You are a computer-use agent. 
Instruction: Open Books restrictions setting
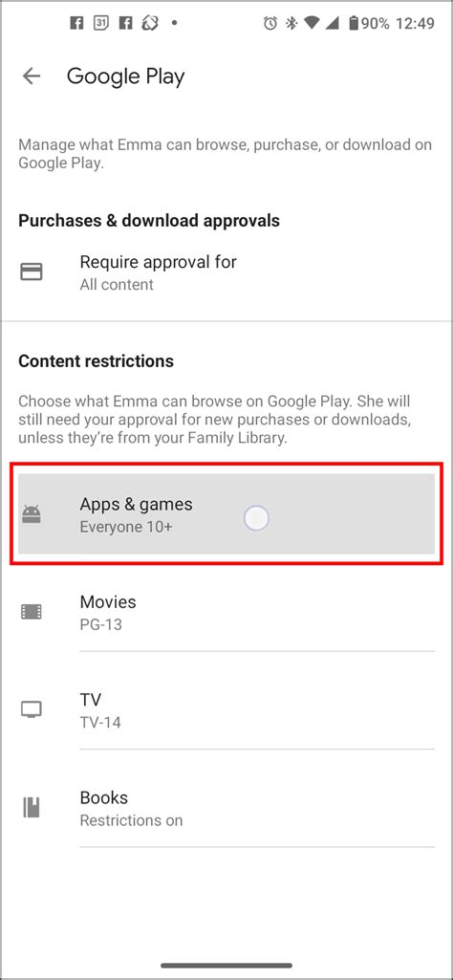tap(226, 808)
